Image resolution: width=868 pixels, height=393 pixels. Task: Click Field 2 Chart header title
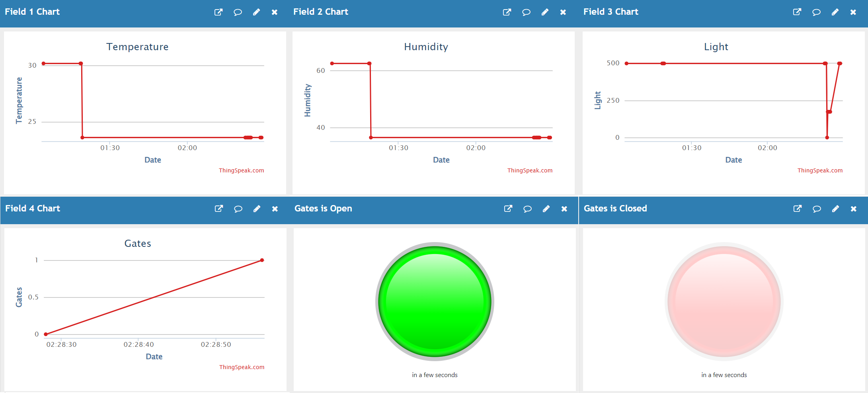pyautogui.click(x=321, y=12)
